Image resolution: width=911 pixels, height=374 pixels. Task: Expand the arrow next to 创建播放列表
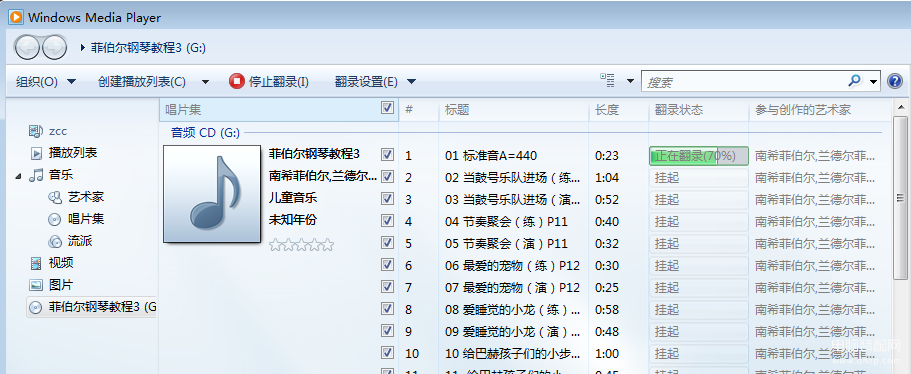point(205,82)
